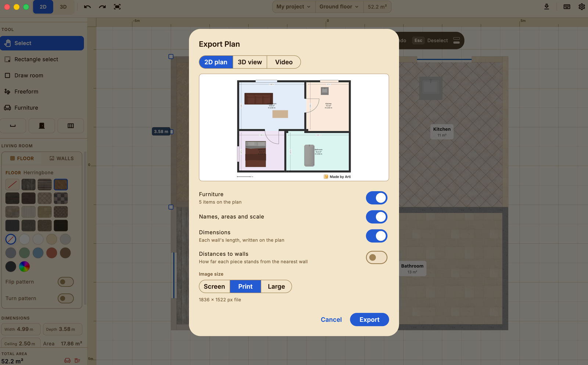Click the redo arrow icon
The height and width of the screenshot is (365, 588).
click(102, 7)
